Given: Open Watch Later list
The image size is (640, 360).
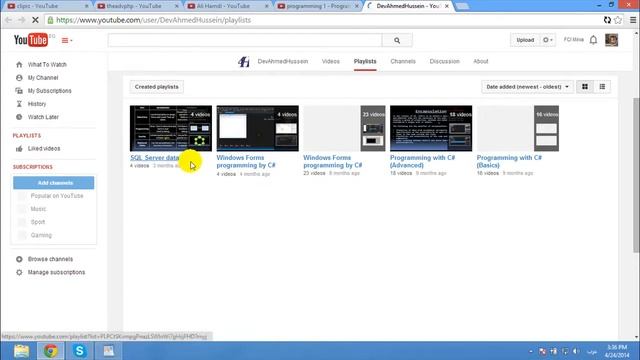Looking at the screenshot, I should click(43, 117).
